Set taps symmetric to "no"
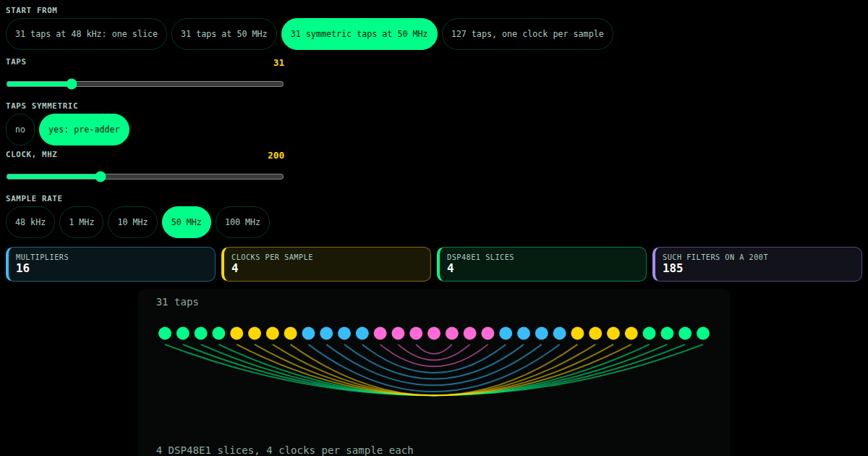Viewport: 868px width, 456px height. 20,130
